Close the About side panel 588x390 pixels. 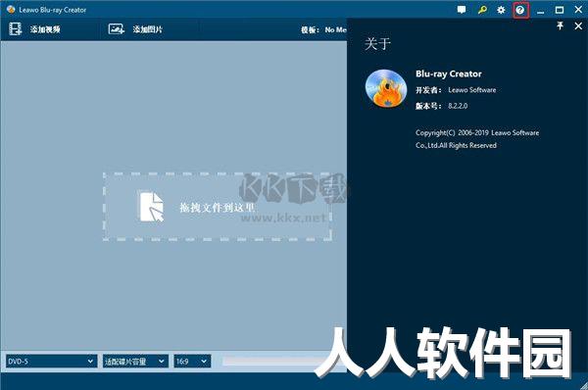pos(578,25)
